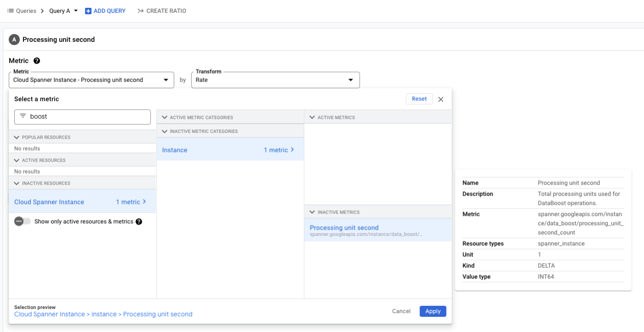
Task: Click the Apply button
Action: tap(433, 311)
